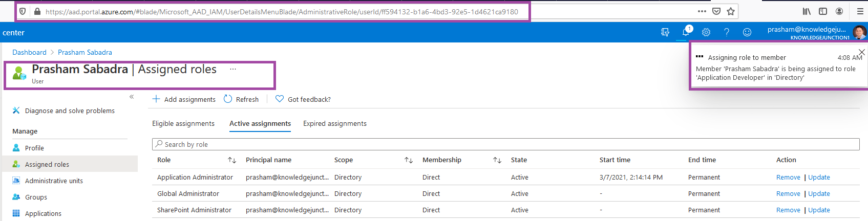Click the Applications grid icon
868x221 pixels.
(x=16, y=213)
